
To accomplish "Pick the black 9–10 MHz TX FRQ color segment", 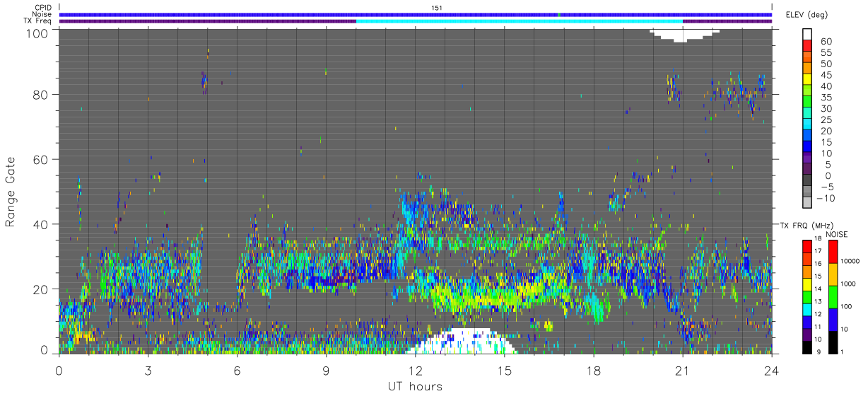I will [x=807, y=347].
